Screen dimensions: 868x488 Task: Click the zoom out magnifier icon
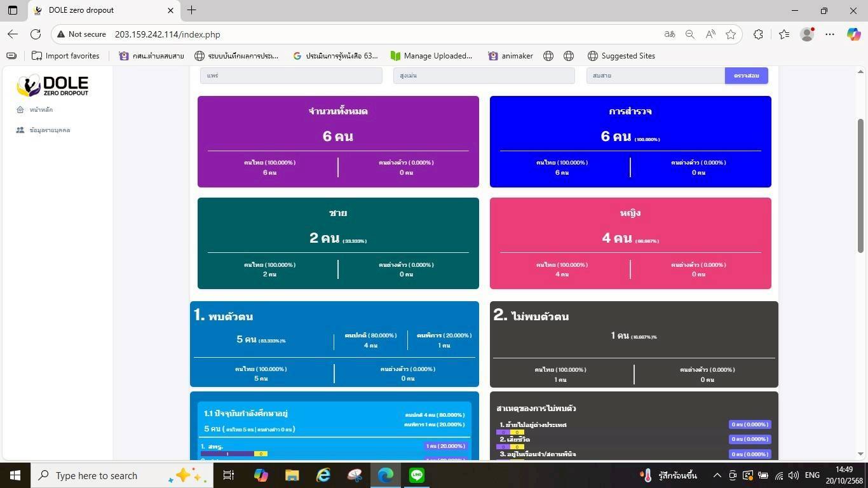689,34
